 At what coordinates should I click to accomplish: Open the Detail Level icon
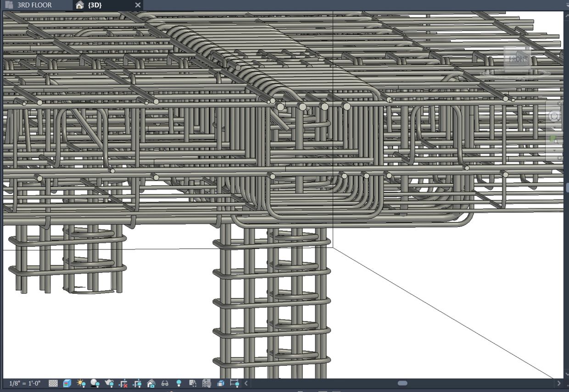point(53,383)
